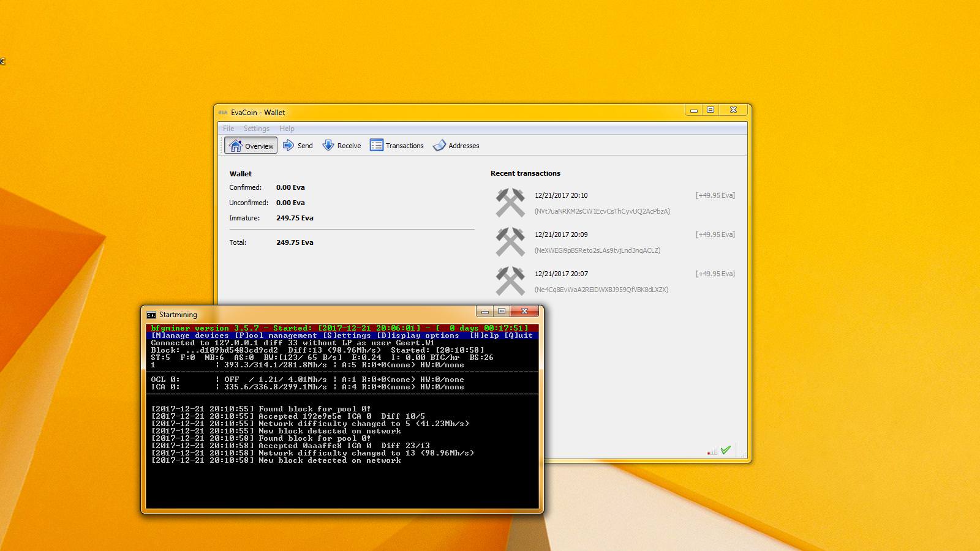The height and width of the screenshot is (551, 980).
Task: Open the Settings menu
Action: [256, 129]
